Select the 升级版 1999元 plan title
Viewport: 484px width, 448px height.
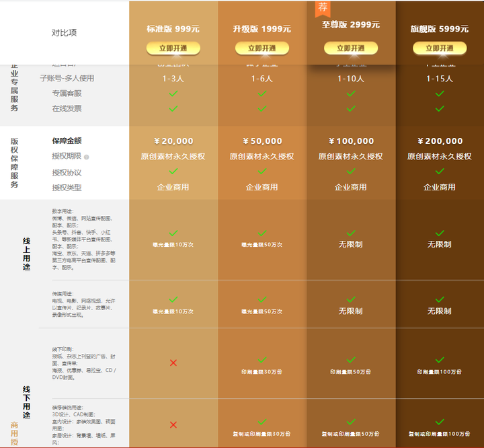tap(262, 29)
